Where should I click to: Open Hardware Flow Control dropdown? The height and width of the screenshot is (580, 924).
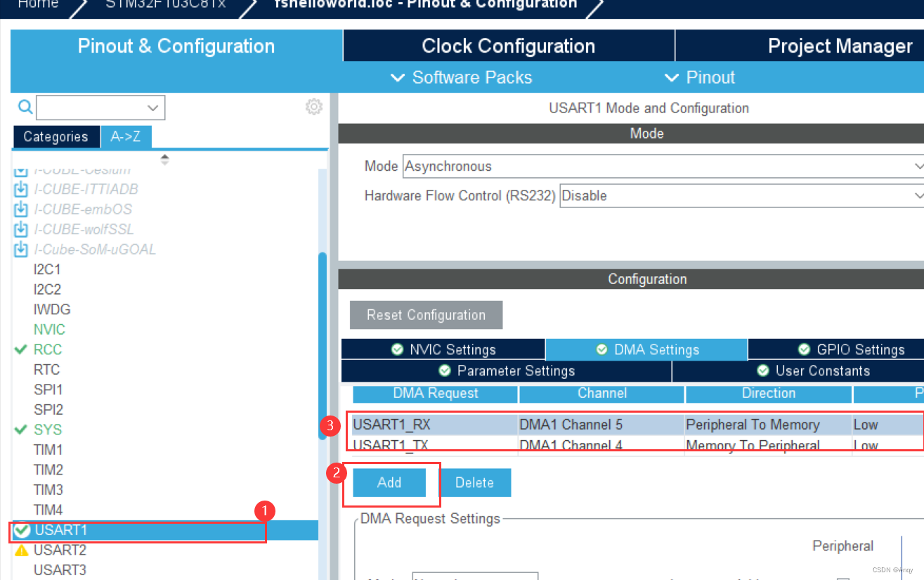pyautogui.click(x=918, y=195)
